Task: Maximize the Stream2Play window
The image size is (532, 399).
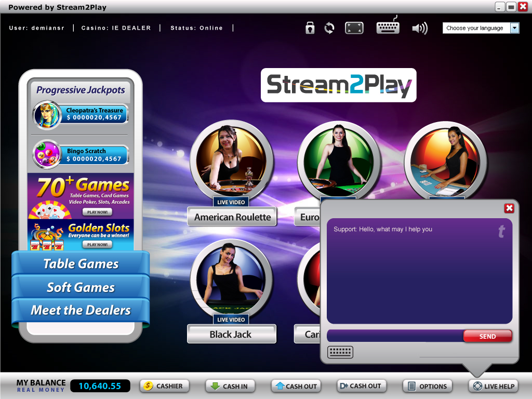Action: tap(511, 7)
